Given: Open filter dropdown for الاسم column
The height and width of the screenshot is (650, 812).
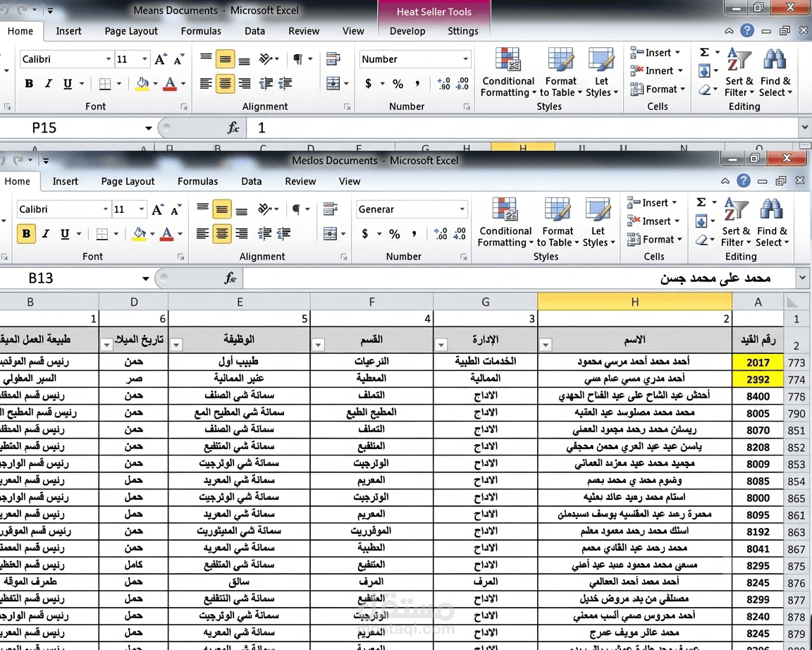Looking at the screenshot, I should click(x=546, y=345).
